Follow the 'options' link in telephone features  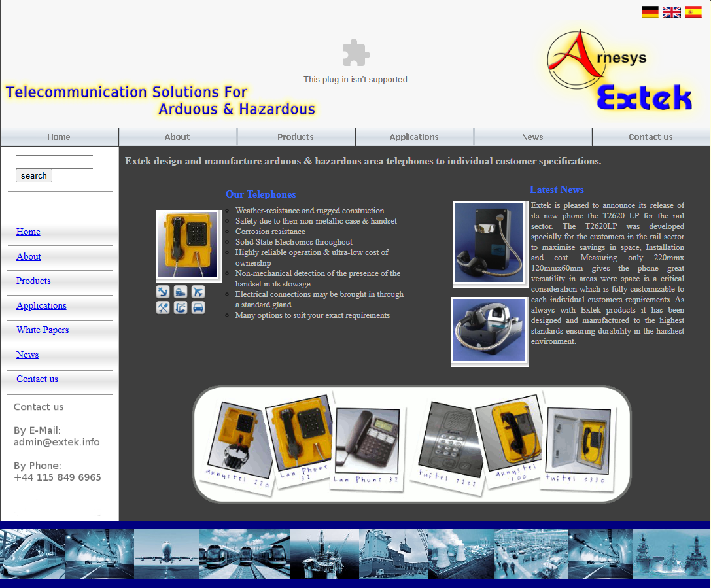pyautogui.click(x=269, y=315)
